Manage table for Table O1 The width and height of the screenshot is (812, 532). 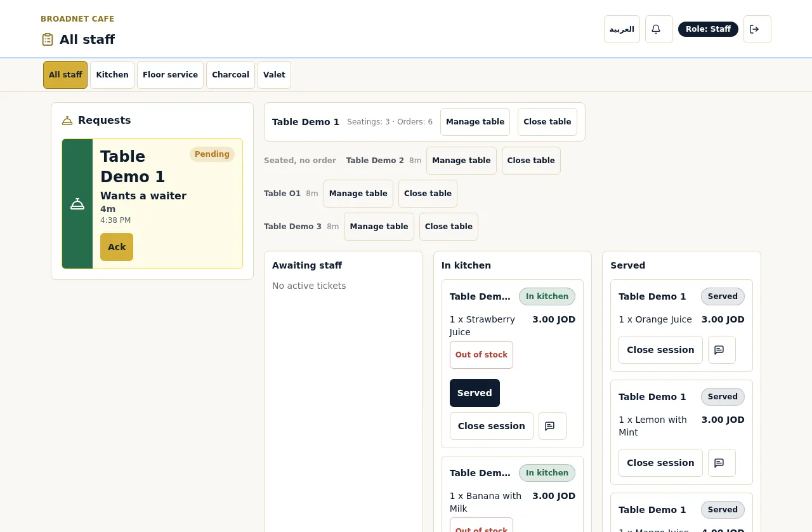[x=358, y=194]
